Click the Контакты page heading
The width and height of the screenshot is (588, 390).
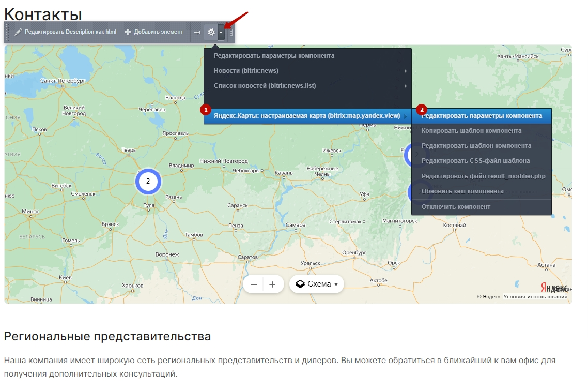click(x=43, y=14)
